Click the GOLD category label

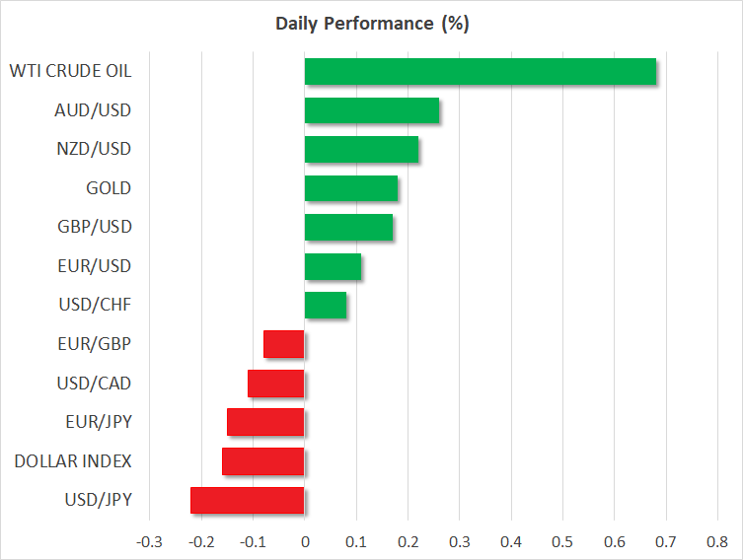coord(109,188)
